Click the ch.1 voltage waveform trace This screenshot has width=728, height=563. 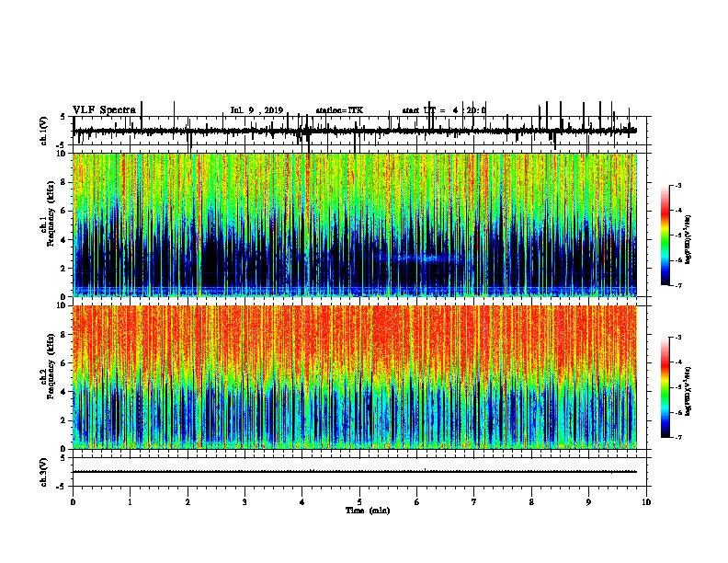coord(355,131)
